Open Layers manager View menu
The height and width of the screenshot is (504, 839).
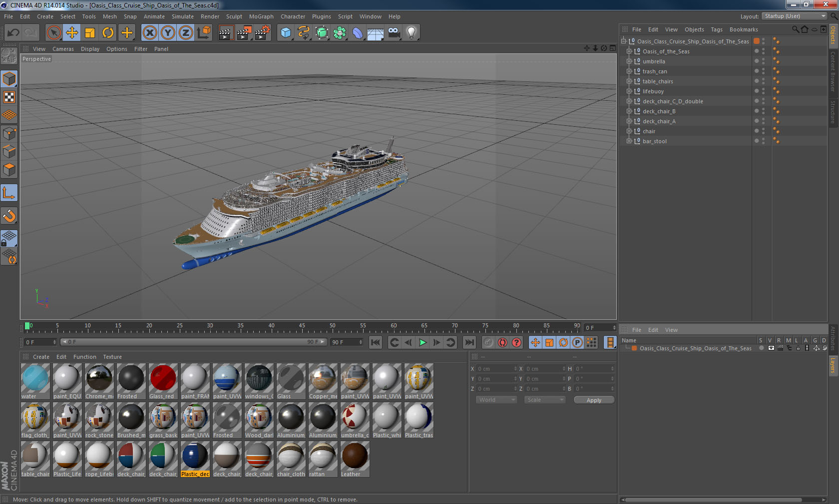tap(671, 330)
